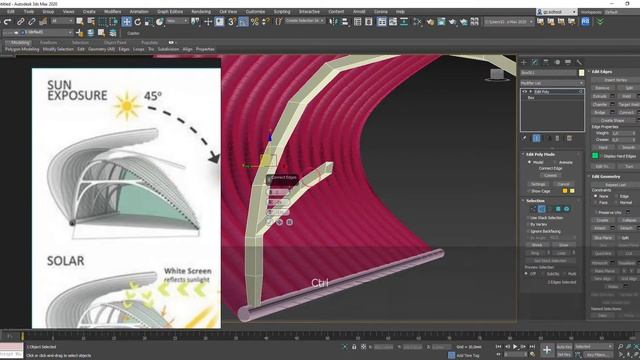This screenshot has height=360, width=640.
Task: Open the Modifiers menu
Action: pos(112,12)
